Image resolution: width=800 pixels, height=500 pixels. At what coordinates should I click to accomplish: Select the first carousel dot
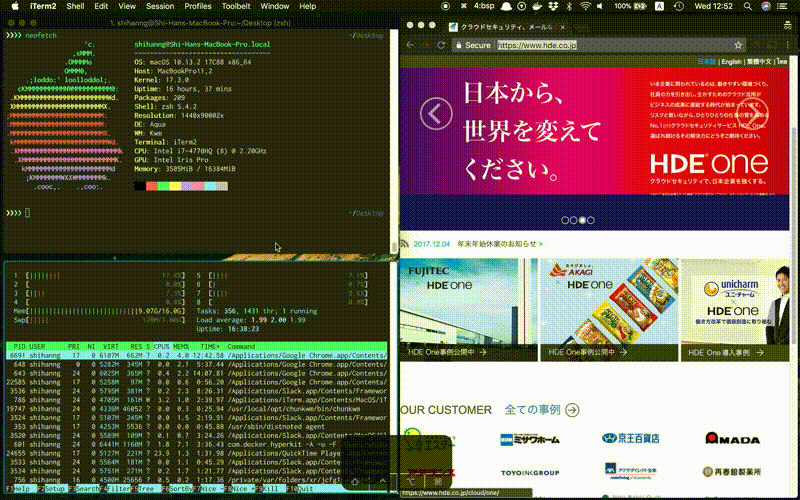click(565, 220)
